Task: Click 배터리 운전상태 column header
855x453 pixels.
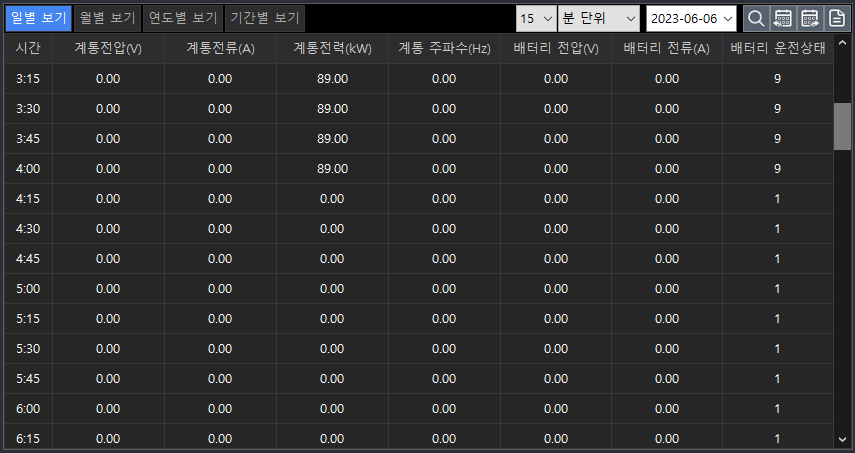Action: pos(778,49)
